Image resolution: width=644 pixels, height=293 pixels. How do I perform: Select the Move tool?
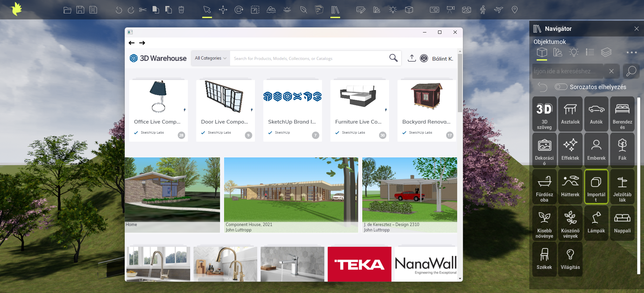click(x=223, y=10)
